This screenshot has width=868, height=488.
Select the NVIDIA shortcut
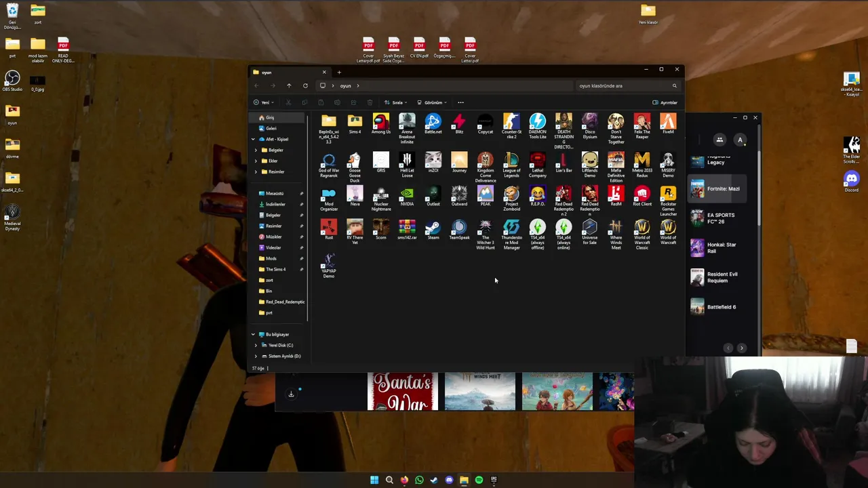tap(407, 197)
